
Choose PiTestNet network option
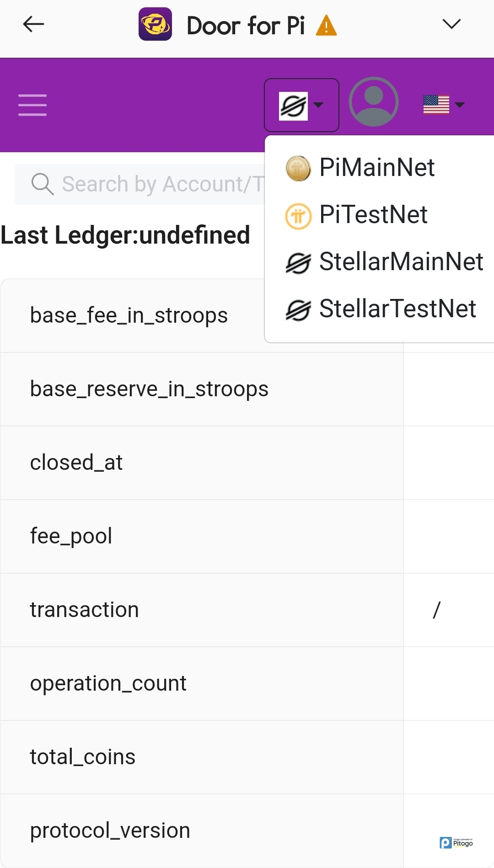point(373,214)
